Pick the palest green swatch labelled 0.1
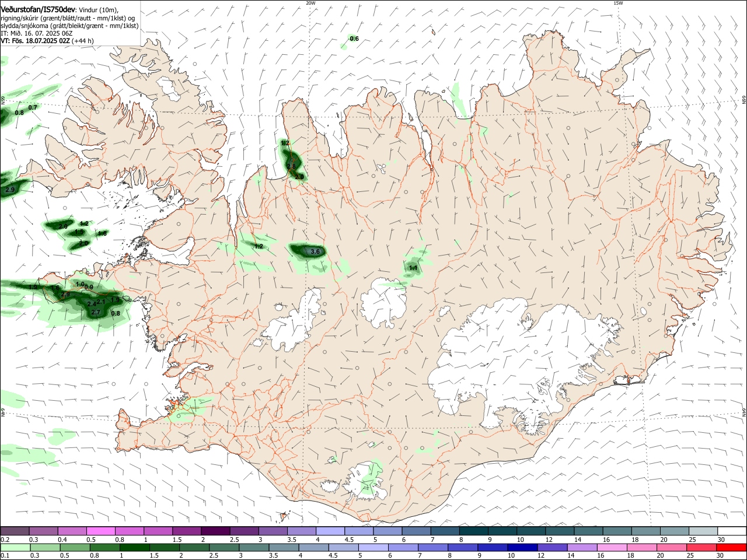Image resolution: width=747 pixels, height=560 pixels. click(15, 547)
